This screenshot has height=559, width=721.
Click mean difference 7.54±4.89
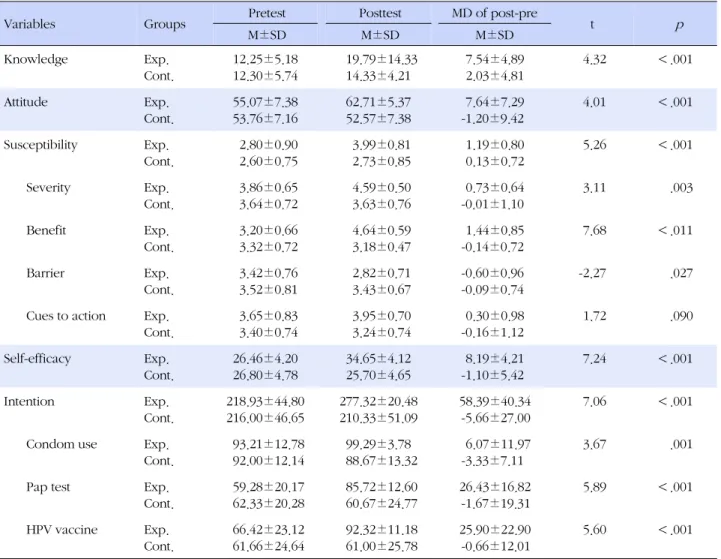pyautogui.click(x=495, y=59)
